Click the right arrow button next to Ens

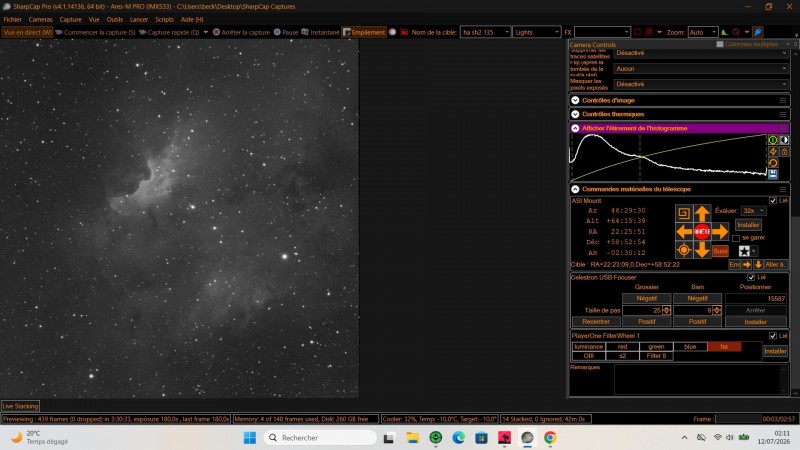[x=747, y=264]
